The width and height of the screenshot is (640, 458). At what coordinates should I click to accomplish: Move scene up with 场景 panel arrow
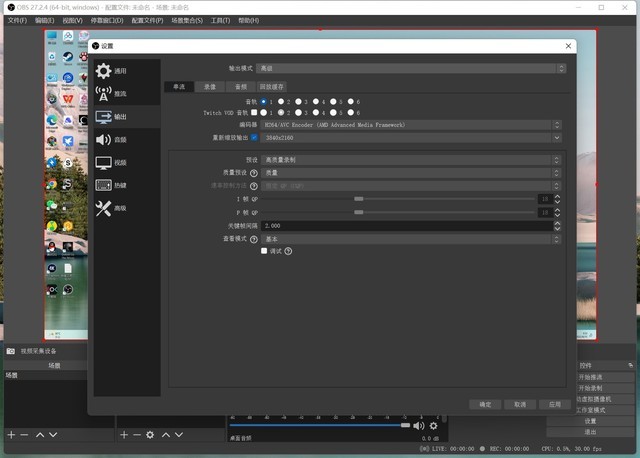(40, 435)
